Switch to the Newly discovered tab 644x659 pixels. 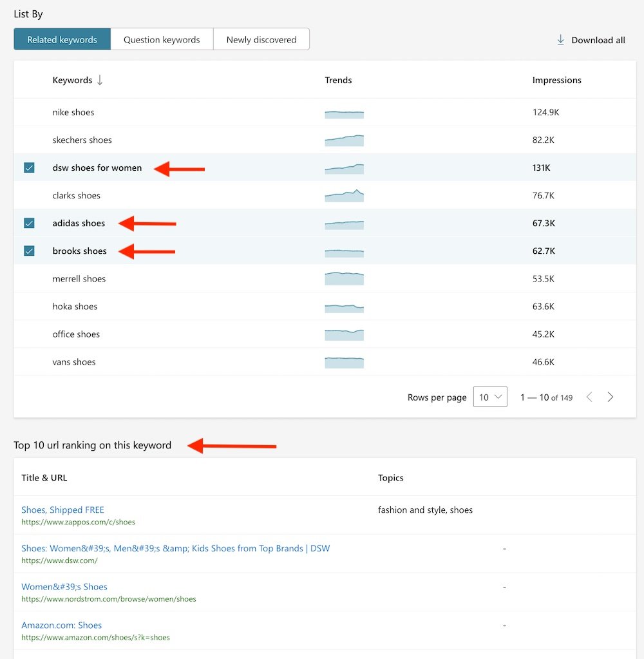coord(261,39)
